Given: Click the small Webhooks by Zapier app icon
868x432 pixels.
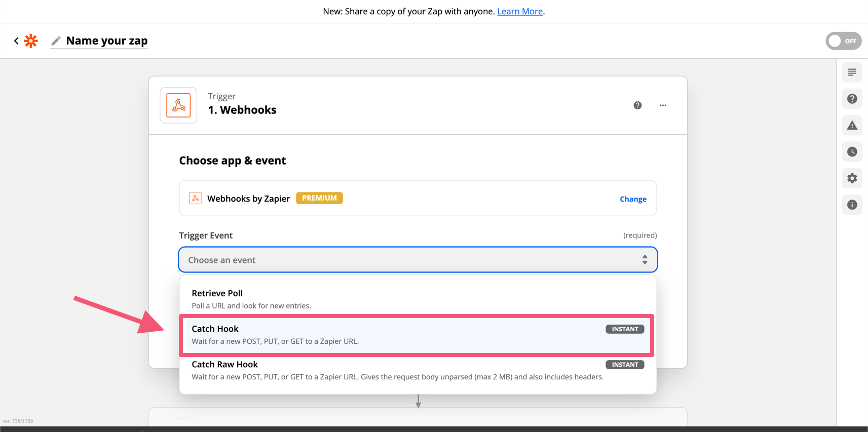Looking at the screenshot, I should click(195, 198).
